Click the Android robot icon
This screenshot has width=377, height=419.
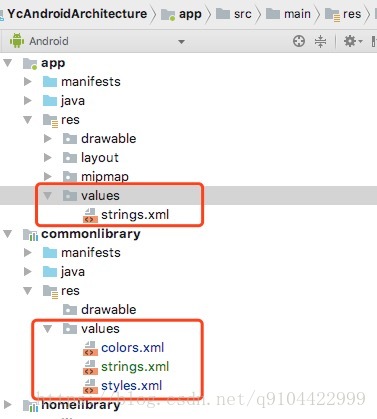[x=17, y=41]
